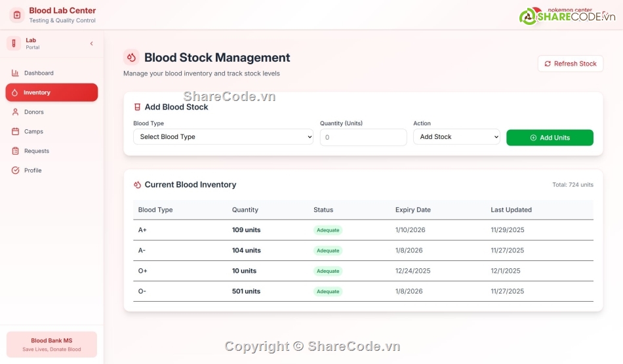
Task: Focus the Quantity (Units) input field
Action: pos(363,137)
